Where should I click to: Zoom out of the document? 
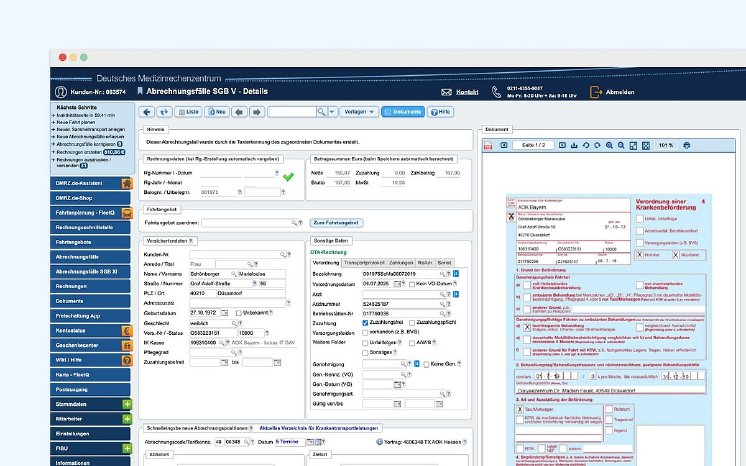pos(621,145)
